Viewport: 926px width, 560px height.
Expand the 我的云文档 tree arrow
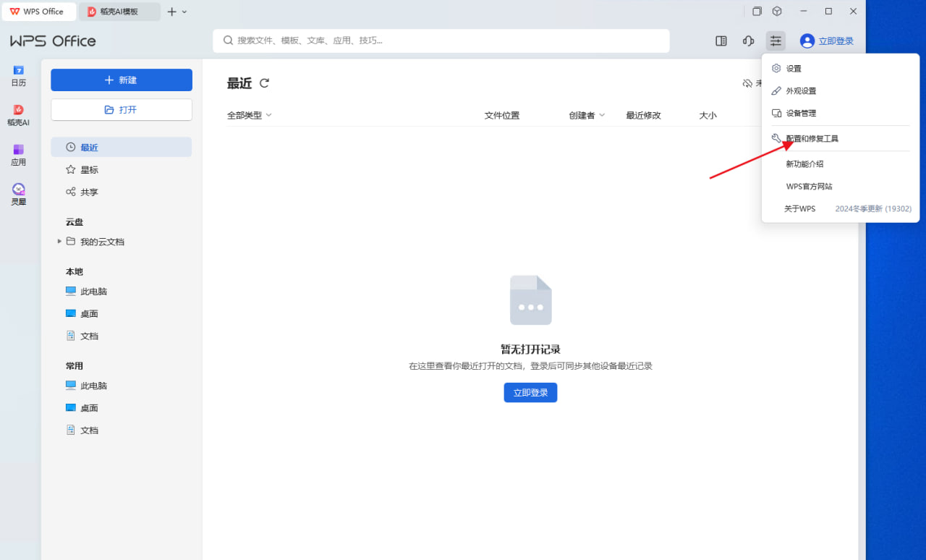59,242
